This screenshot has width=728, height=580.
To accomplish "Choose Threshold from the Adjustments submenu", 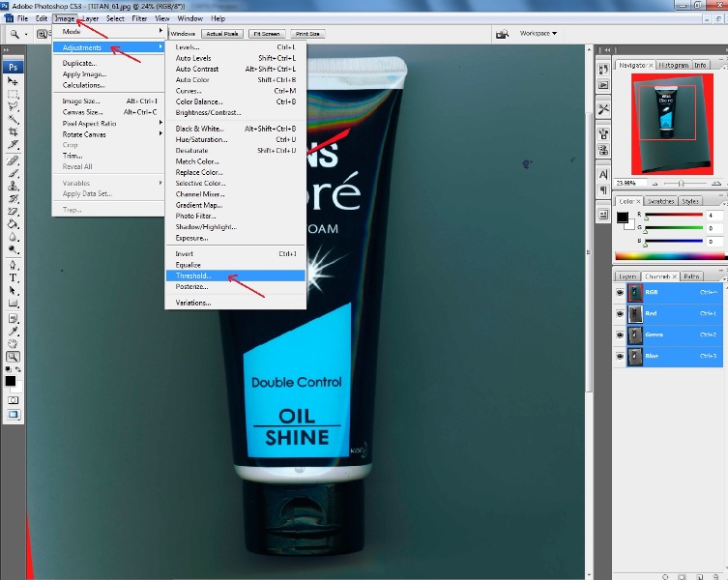I will [x=193, y=275].
